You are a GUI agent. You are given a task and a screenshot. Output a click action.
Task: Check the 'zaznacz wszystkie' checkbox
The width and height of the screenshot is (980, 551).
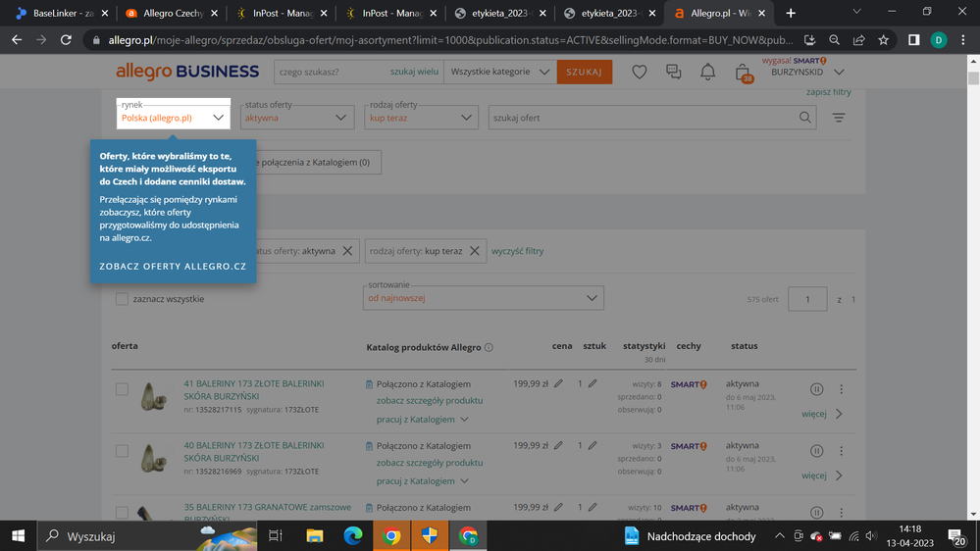point(123,299)
